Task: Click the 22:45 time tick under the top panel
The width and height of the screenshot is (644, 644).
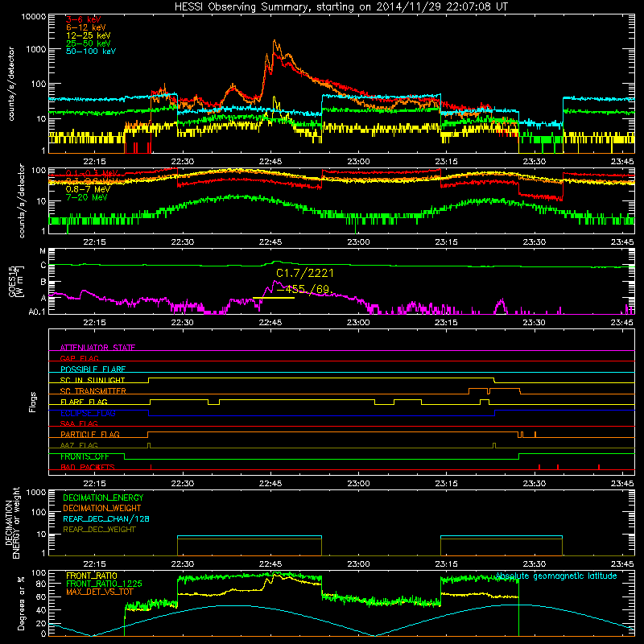Action: (270, 162)
